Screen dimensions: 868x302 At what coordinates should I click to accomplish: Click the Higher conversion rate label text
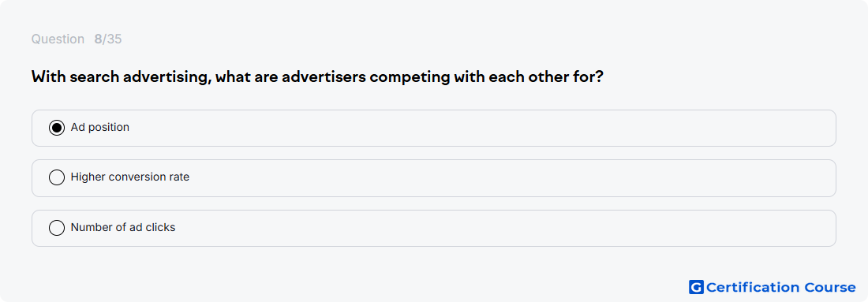[130, 177]
